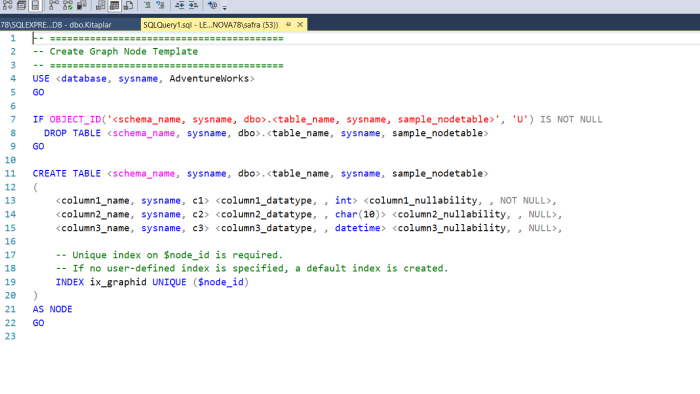Image resolution: width=700 pixels, height=394 pixels.
Task: Select the SQLQuery1.sql tab
Action: pyautogui.click(x=211, y=25)
